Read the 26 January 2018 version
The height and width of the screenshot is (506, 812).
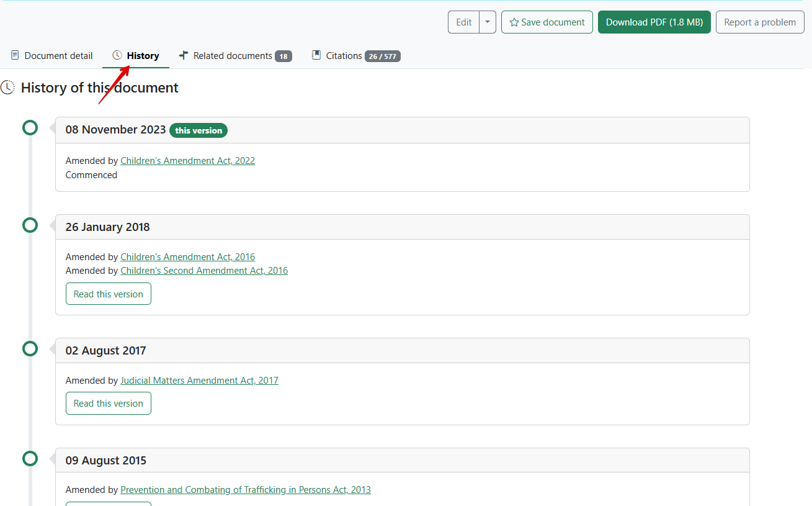pyautogui.click(x=109, y=294)
